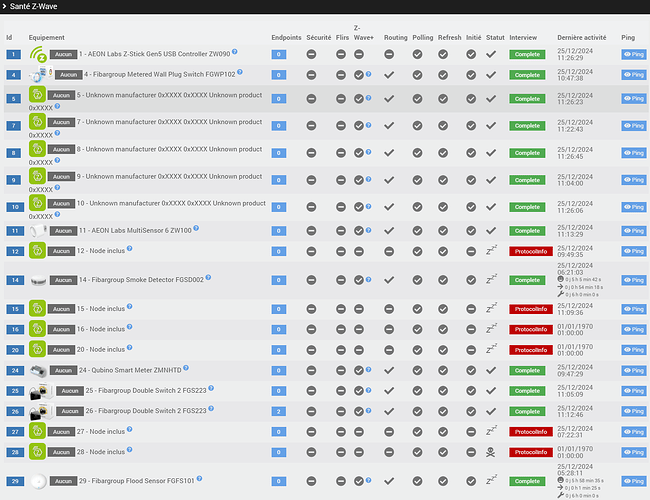This screenshot has height=500, width=650.
Task: Click the Fibargroup Smoke Detector device image
Action: click(x=38, y=280)
